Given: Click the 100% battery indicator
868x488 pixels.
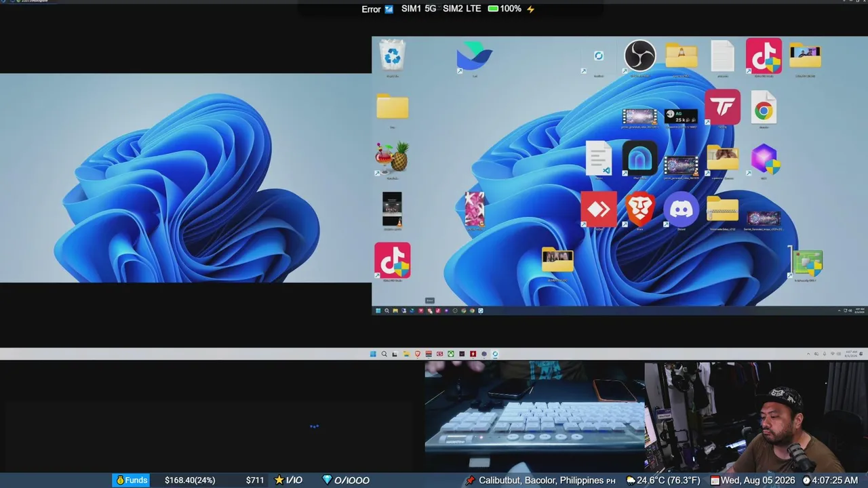Looking at the screenshot, I should (505, 9).
